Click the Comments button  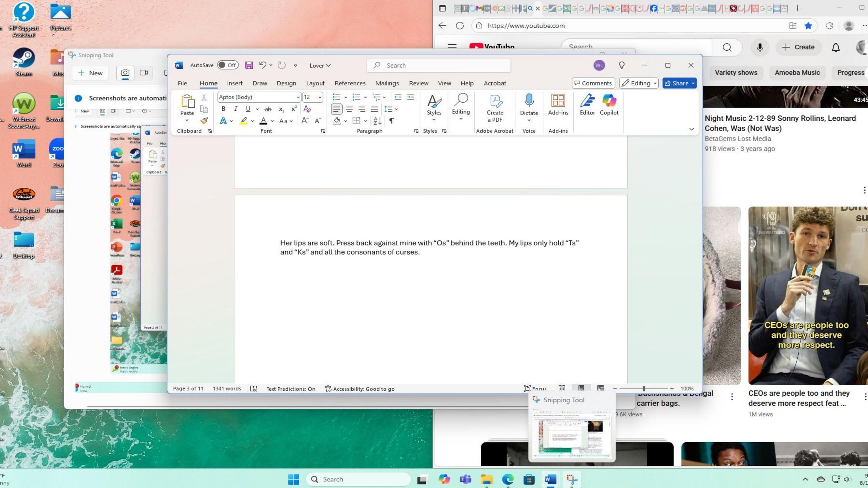[593, 83]
